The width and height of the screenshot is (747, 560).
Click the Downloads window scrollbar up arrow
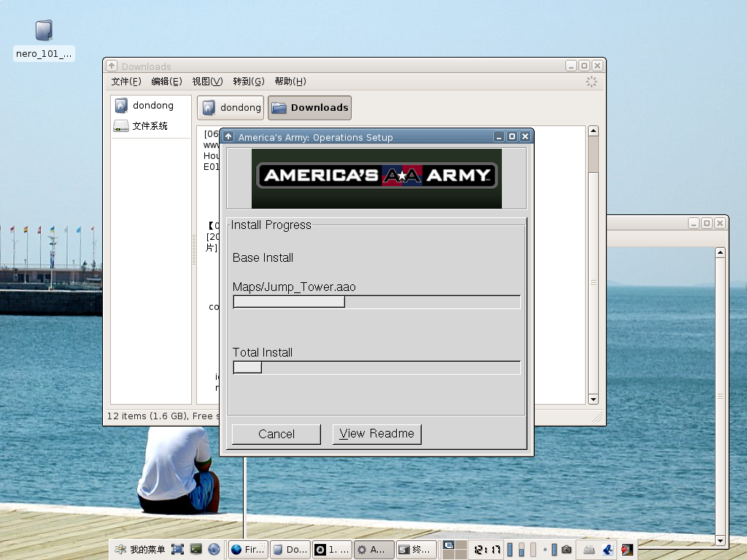(x=593, y=131)
